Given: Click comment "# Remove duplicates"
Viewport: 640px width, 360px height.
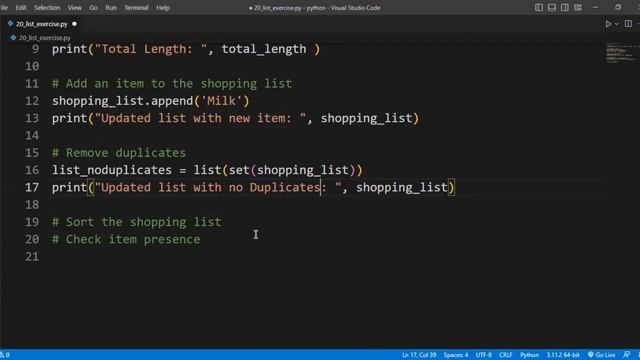Looking at the screenshot, I should coord(119,153).
